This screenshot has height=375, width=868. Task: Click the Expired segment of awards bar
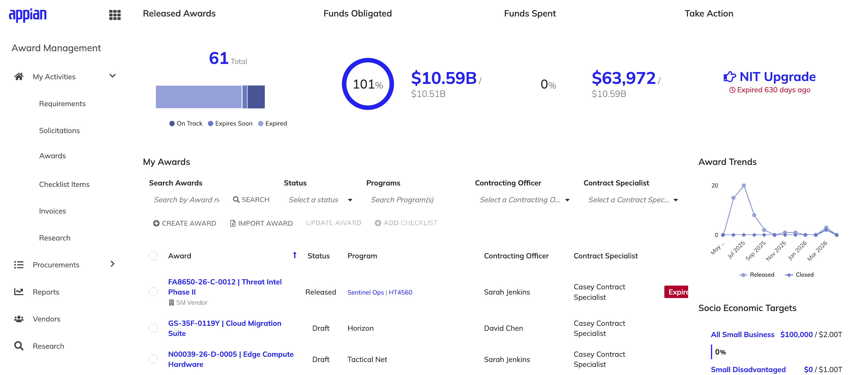point(198,97)
